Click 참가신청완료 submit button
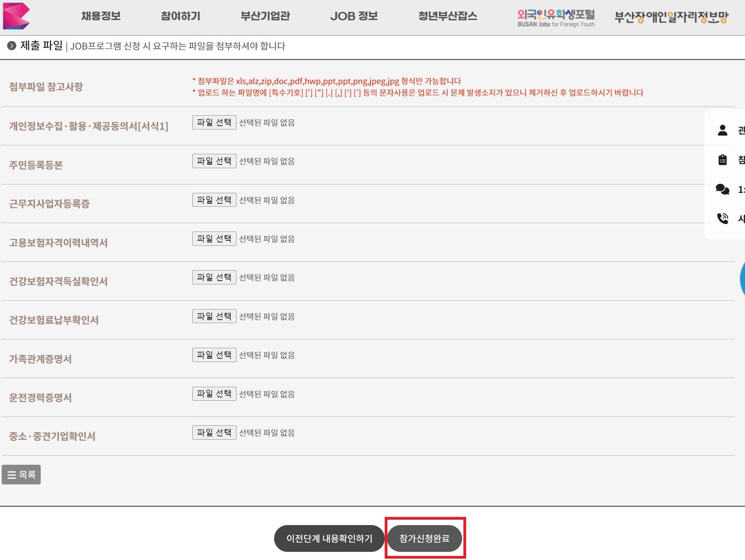Image resolution: width=745 pixels, height=560 pixels. pos(424,538)
